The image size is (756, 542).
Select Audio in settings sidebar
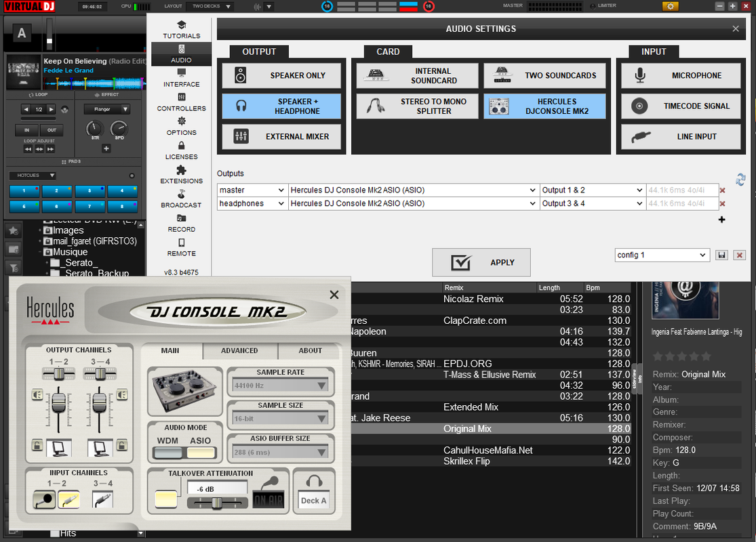[x=181, y=54]
